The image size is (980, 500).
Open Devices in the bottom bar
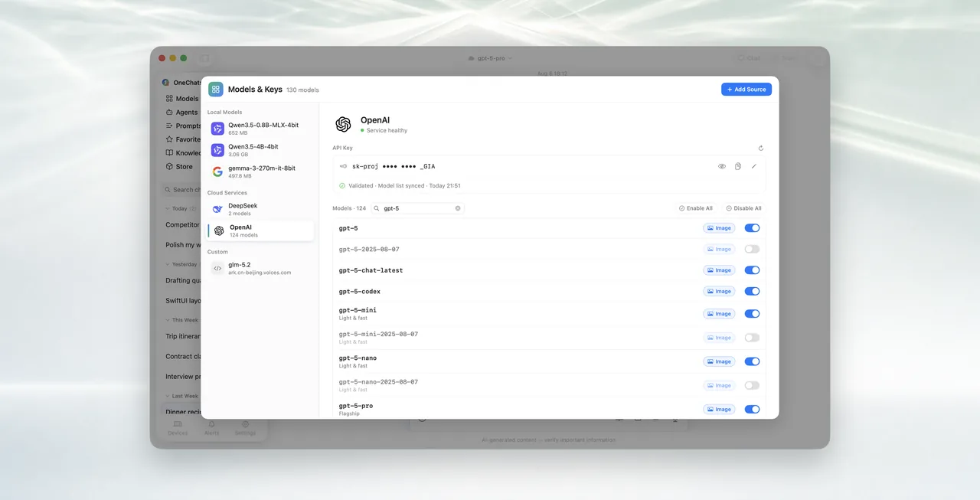tap(178, 428)
